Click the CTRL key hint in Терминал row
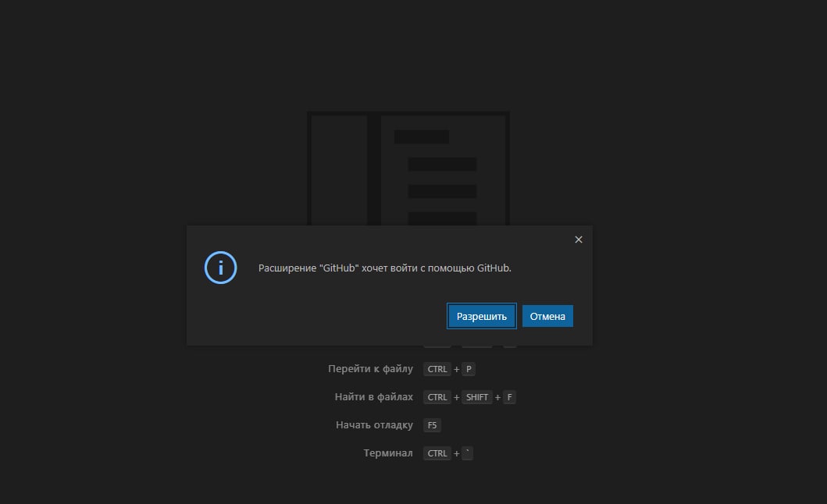Viewport: 827px width, 504px height. 437,453
